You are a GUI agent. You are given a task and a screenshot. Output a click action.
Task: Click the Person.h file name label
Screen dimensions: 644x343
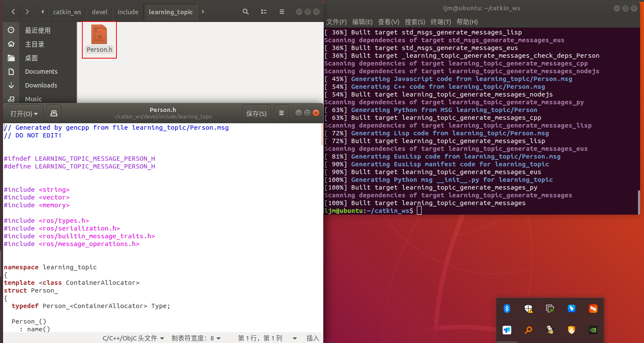tap(99, 50)
